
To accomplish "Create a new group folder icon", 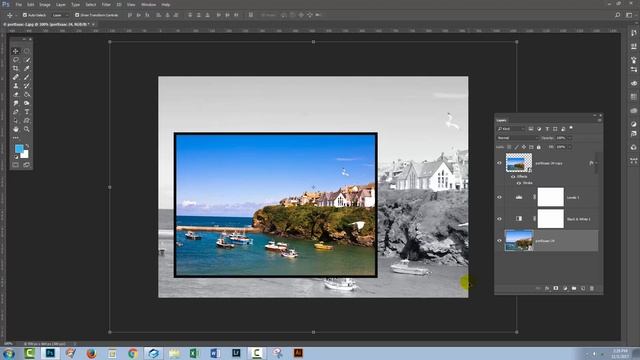I will click(574, 288).
